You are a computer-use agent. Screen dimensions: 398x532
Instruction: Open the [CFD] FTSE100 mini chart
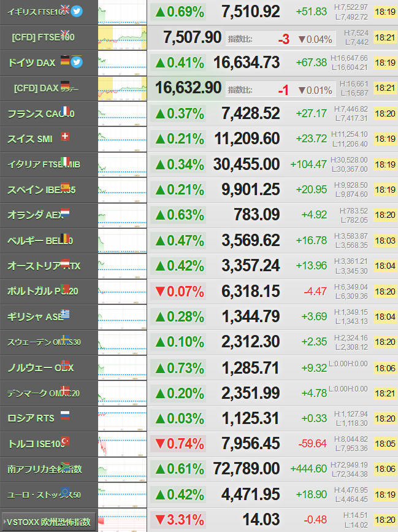(123, 38)
